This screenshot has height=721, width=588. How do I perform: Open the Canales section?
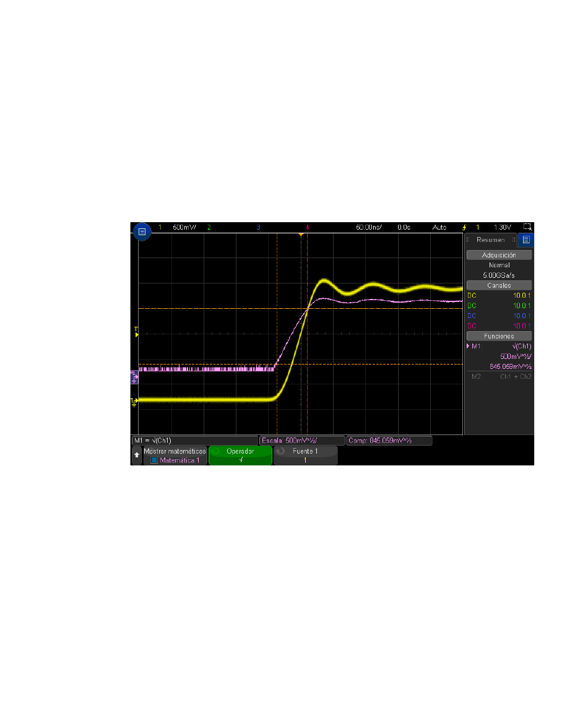pos(499,285)
